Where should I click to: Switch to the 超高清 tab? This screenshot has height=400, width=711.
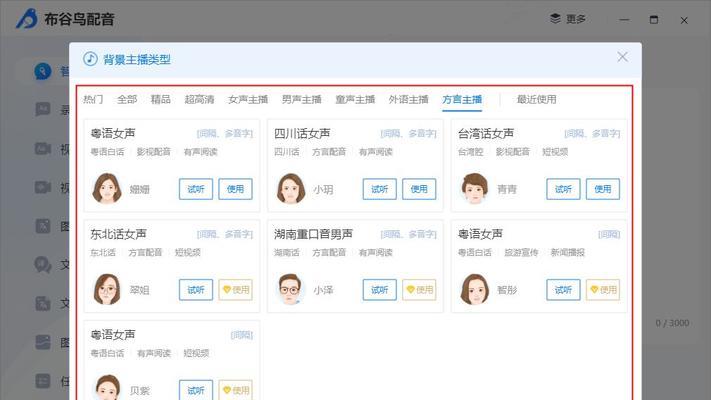coord(199,99)
